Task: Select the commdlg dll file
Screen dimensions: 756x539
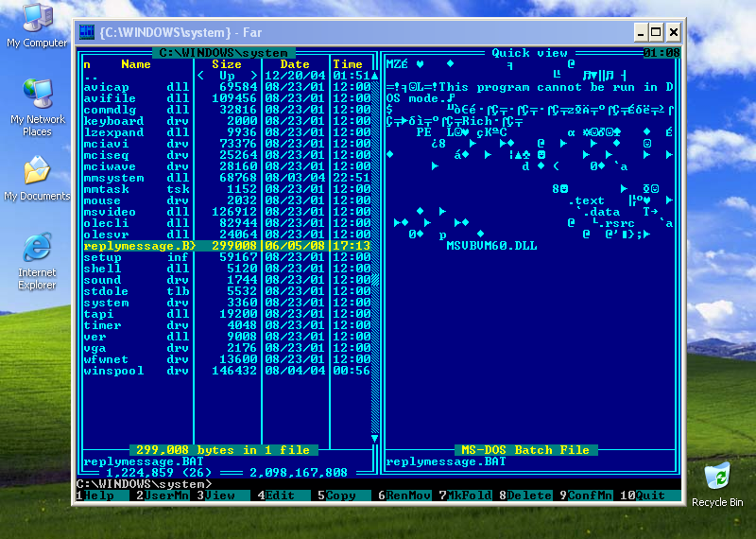Action: click(x=227, y=110)
